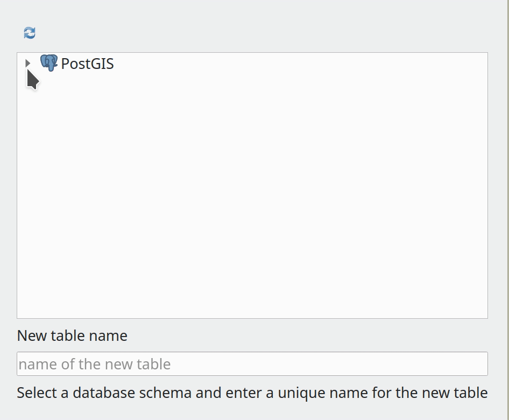
Task: Pick PostGIS in the schema browser
Action: (x=87, y=64)
